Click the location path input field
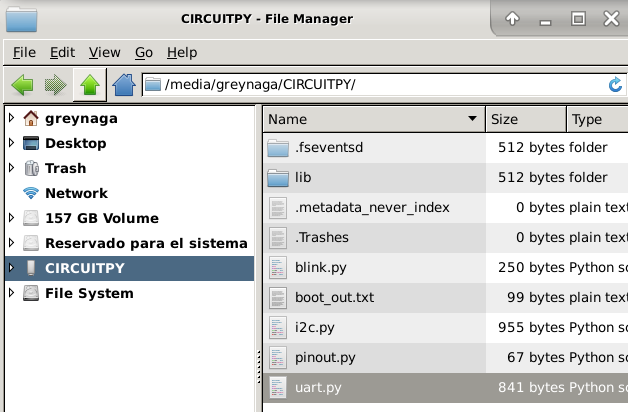This screenshot has height=412, width=628. point(384,85)
